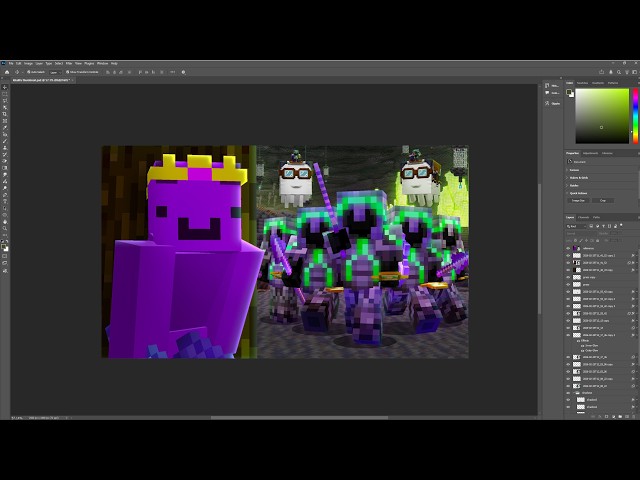Hide the green copy layer
The width and height of the screenshot is (640, 480).
pos(568,277)
